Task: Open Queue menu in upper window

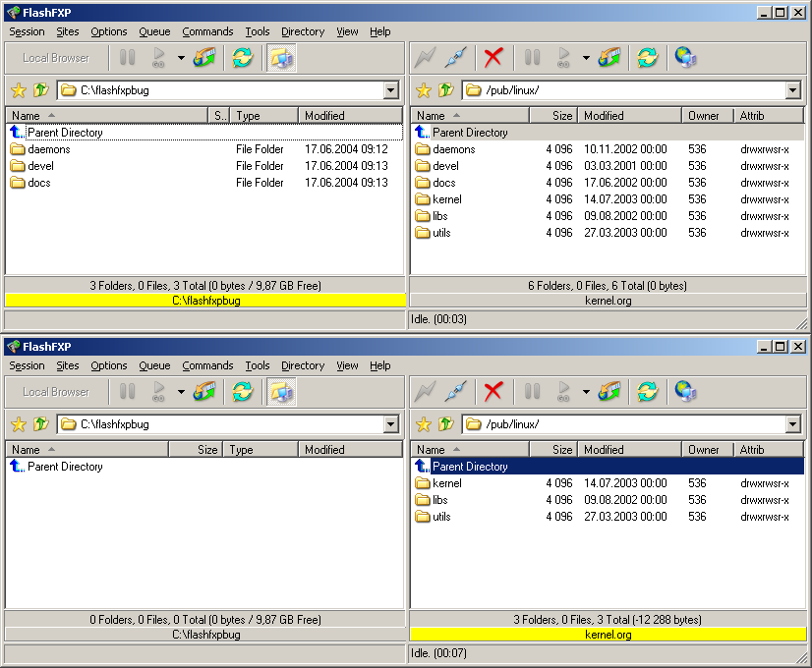Action: 154,31
